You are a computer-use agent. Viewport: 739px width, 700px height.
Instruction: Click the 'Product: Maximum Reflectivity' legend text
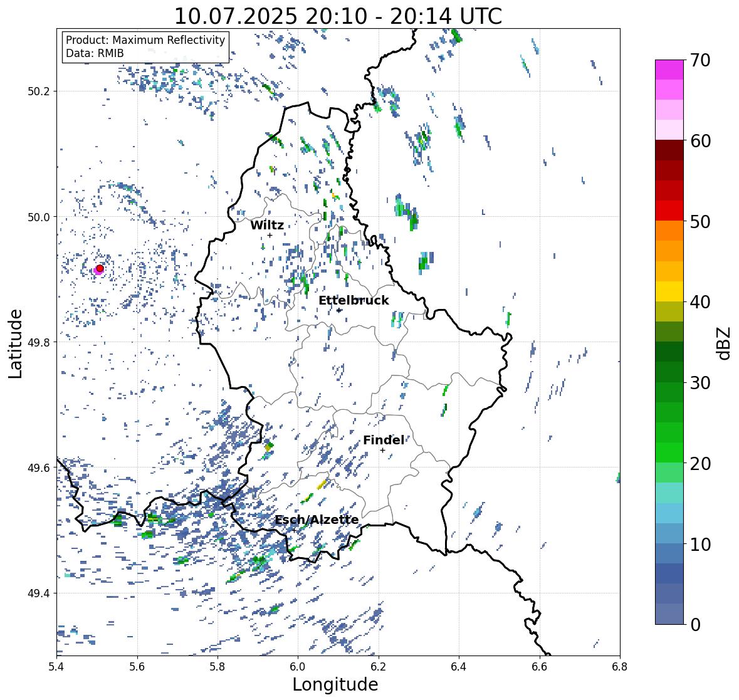point(145,40)
